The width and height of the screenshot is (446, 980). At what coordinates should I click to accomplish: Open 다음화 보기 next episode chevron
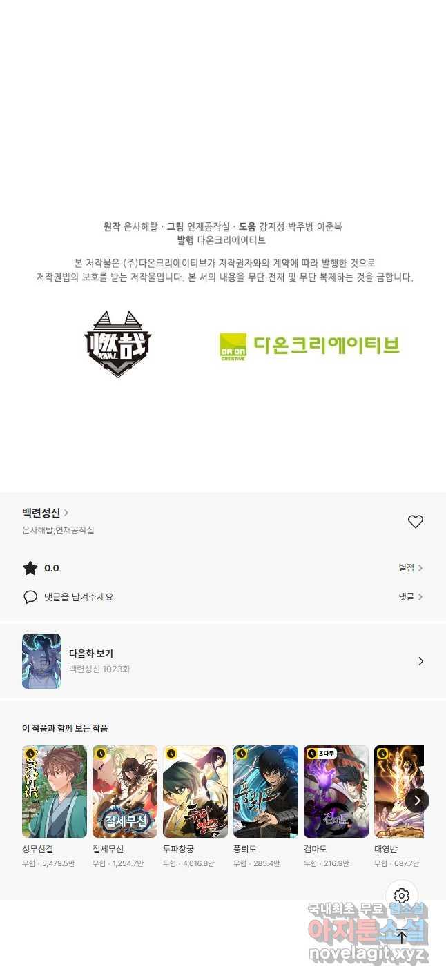pos(421,661)
